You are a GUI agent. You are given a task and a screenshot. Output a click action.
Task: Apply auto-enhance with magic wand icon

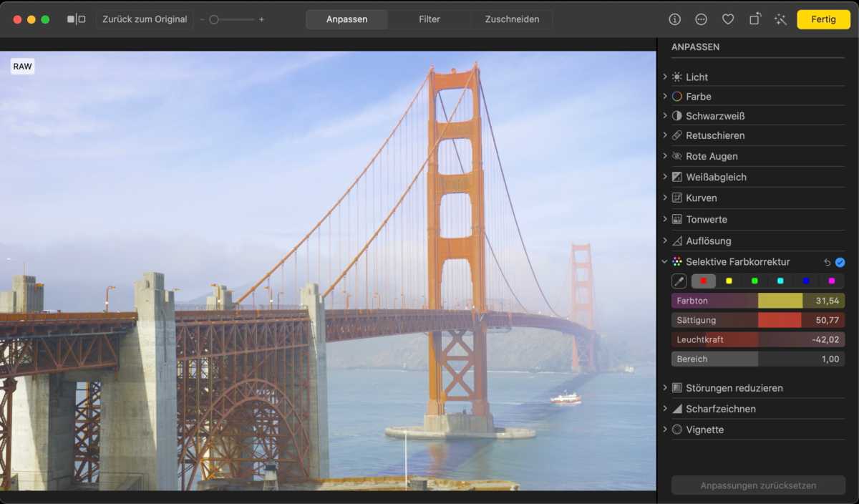pos(780,19)
